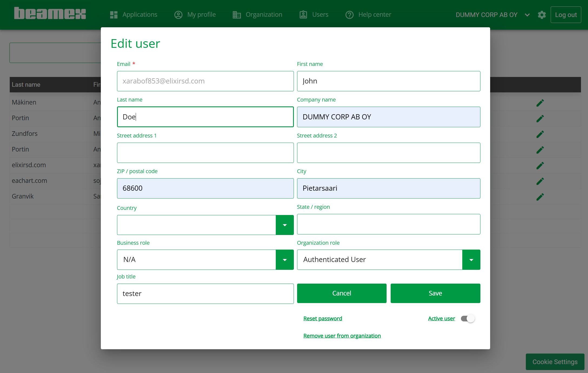
Task: Click the Edit user heading
Action: point(135,43)
